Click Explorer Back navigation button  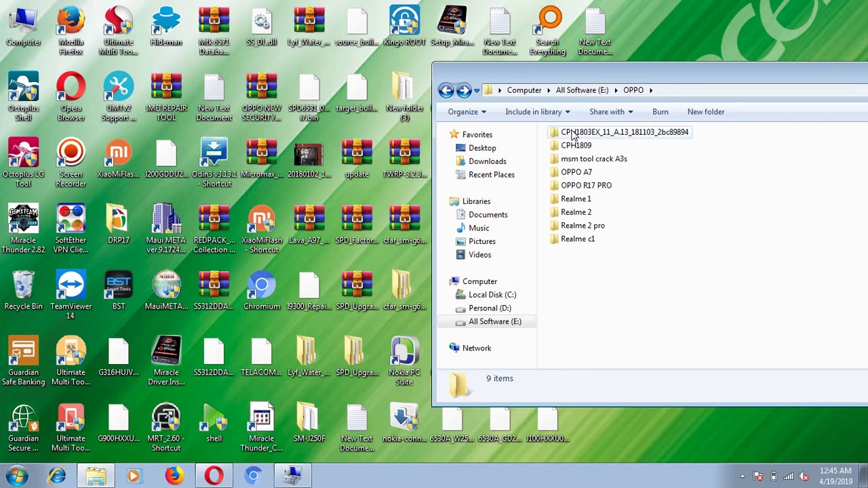pyautogui.click(x=446, y=90)
